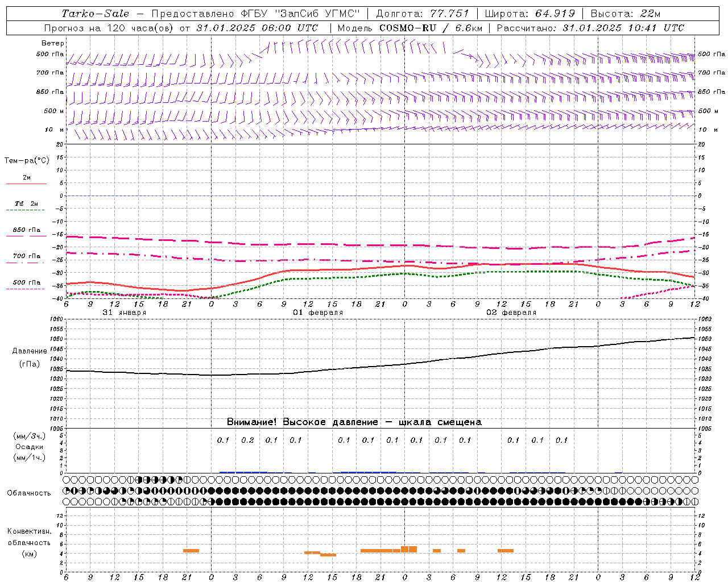728x582 pixels.
Task: Click the "500 гПа" dotted temperature legend entry
Action: [27, 282]
